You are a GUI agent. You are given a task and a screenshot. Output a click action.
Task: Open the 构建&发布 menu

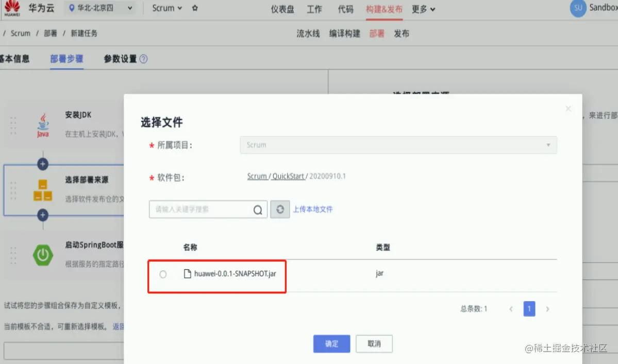pyautogui.click(x=384, y=9)
